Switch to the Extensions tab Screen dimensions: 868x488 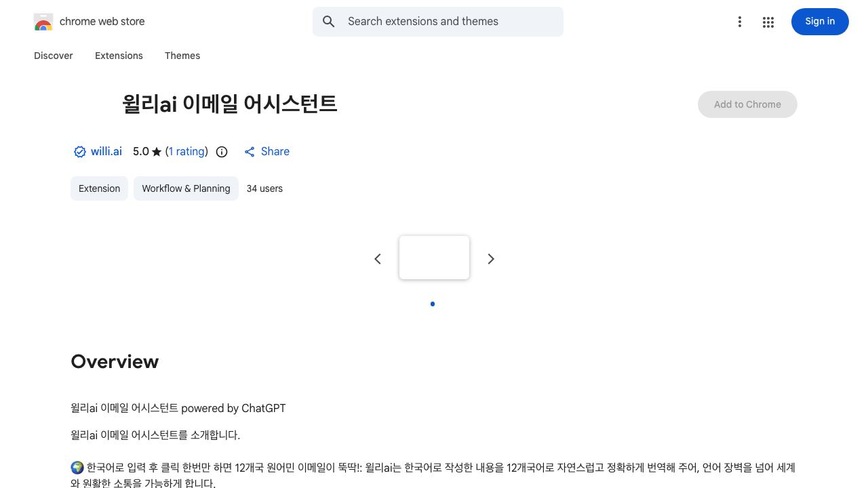(x=119, y=56)
